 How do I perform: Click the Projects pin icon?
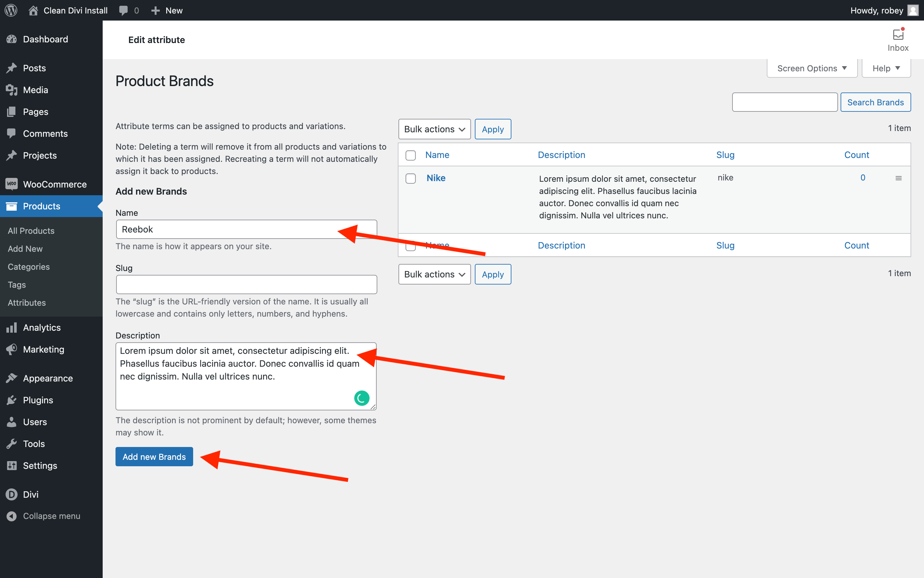coord(12,155)
